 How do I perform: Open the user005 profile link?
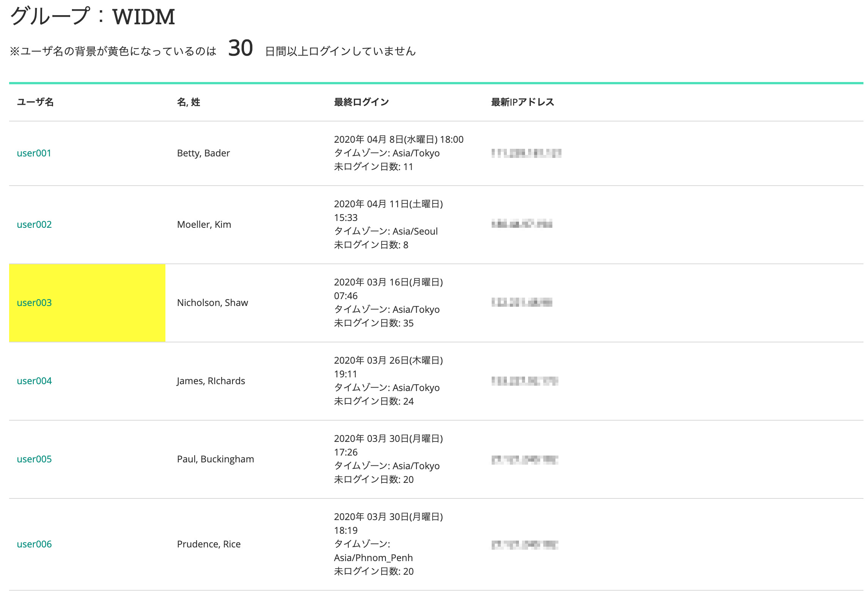click(x=34, y=459)
